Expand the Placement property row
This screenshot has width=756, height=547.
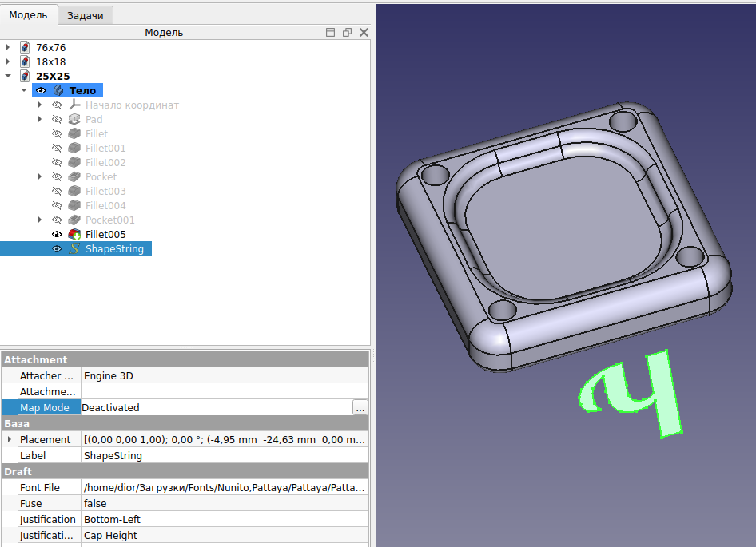(9, 439)
